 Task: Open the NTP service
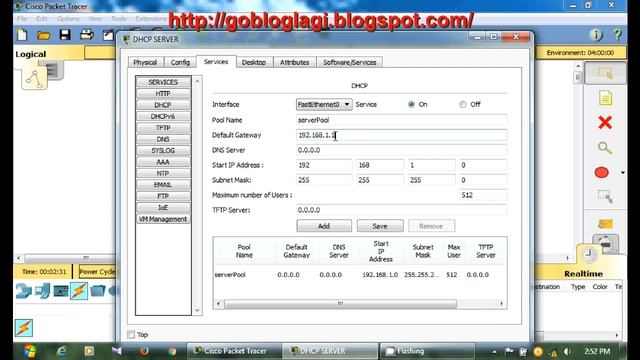click(163, 174)
